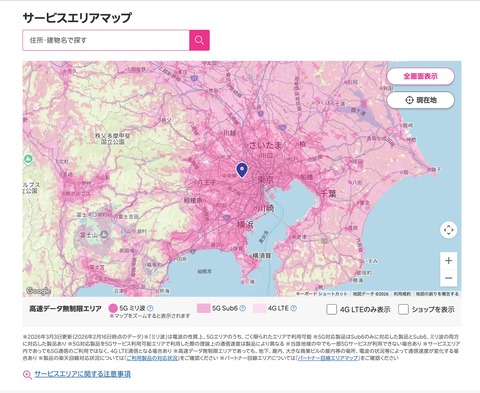480x393 pixels.
Task: Enable the 4G LTEのみ表示 checkbox
Action: click(331, 309)
